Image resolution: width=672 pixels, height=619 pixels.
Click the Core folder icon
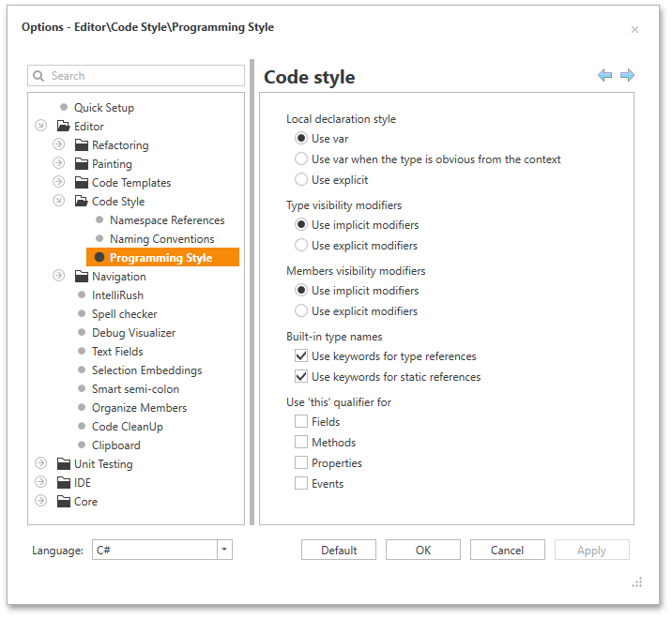pos(64,502)
